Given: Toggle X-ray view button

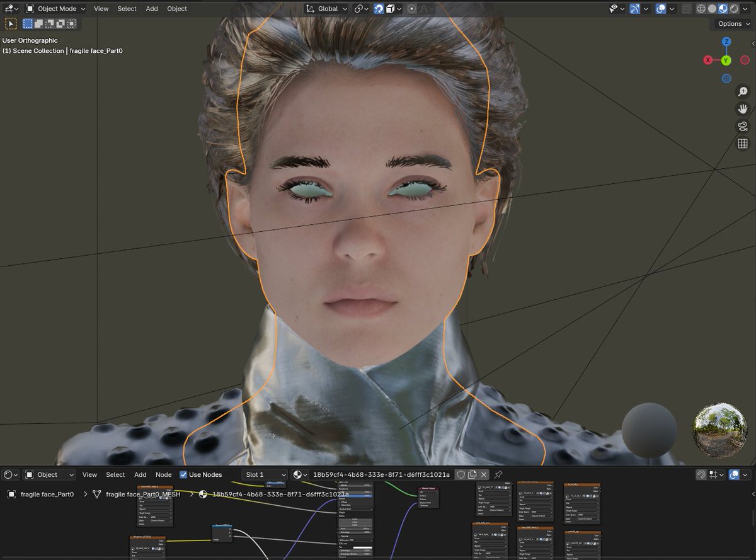Looking at the screenshot, I should (x=687, y=9).
